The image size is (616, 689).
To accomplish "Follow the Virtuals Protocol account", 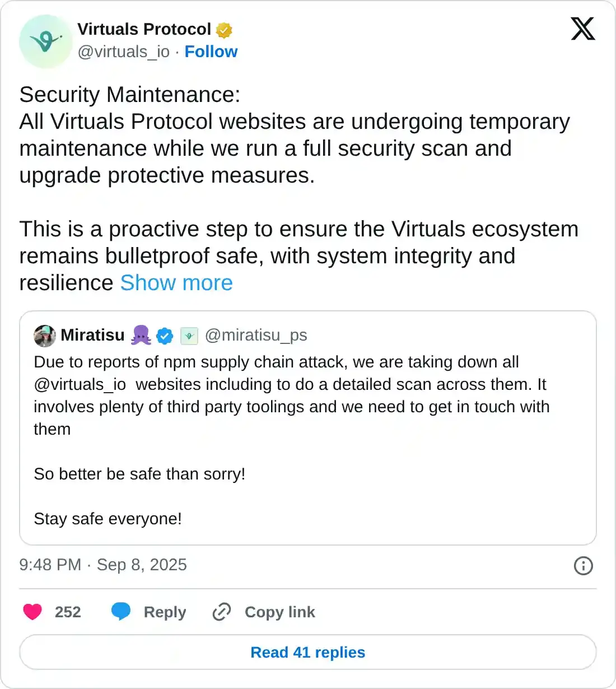I will coord(211,52).
